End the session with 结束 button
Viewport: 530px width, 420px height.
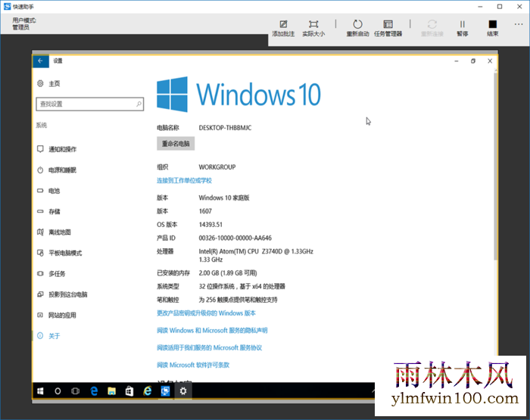pos(492,28)
